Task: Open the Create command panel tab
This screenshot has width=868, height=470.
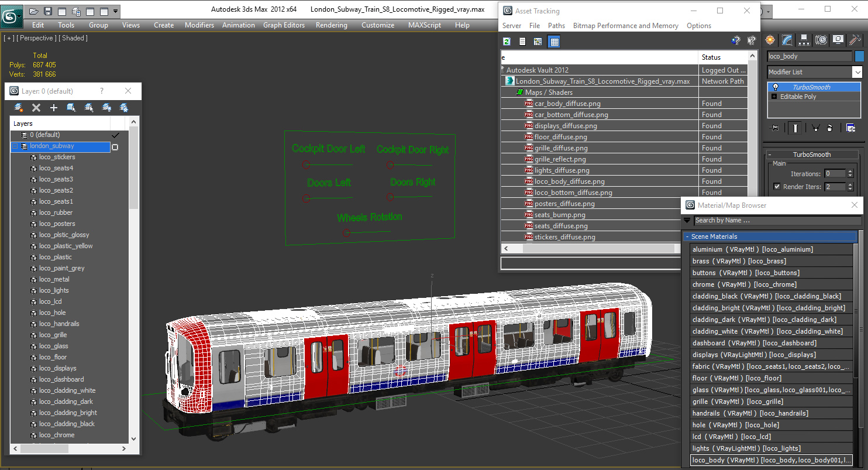Action: pyautogui.click(x=770, y=40)
